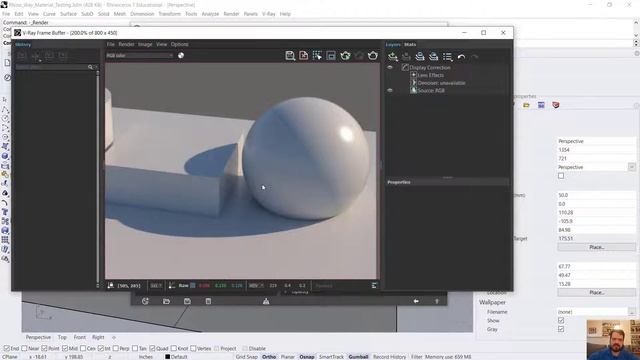
Task: Click the upper Place... button in Properties
Action: coord(596,247)
